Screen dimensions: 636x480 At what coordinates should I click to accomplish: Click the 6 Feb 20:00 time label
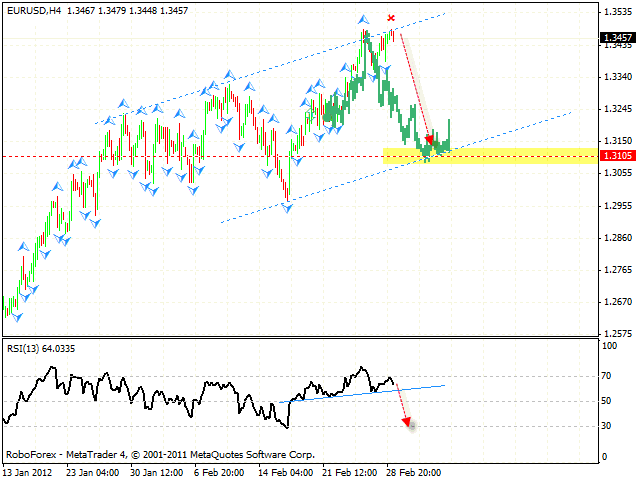point(220,471)
